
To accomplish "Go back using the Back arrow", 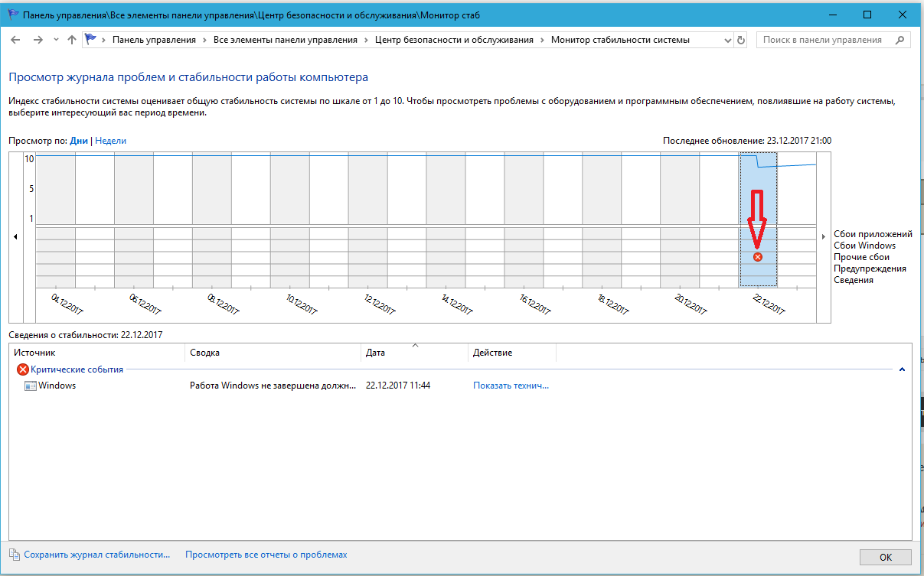I will 17,40.
